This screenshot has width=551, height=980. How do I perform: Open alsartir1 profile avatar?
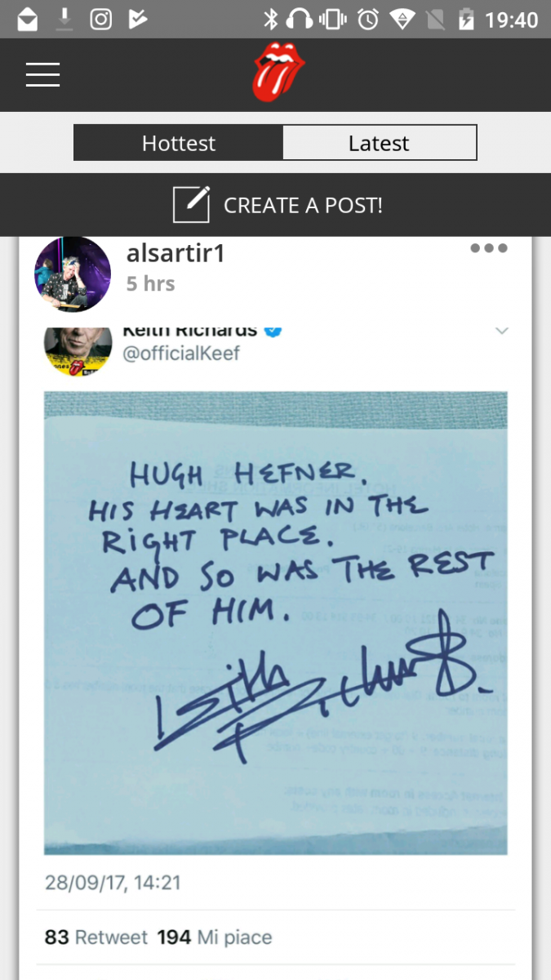coord(73,274)
